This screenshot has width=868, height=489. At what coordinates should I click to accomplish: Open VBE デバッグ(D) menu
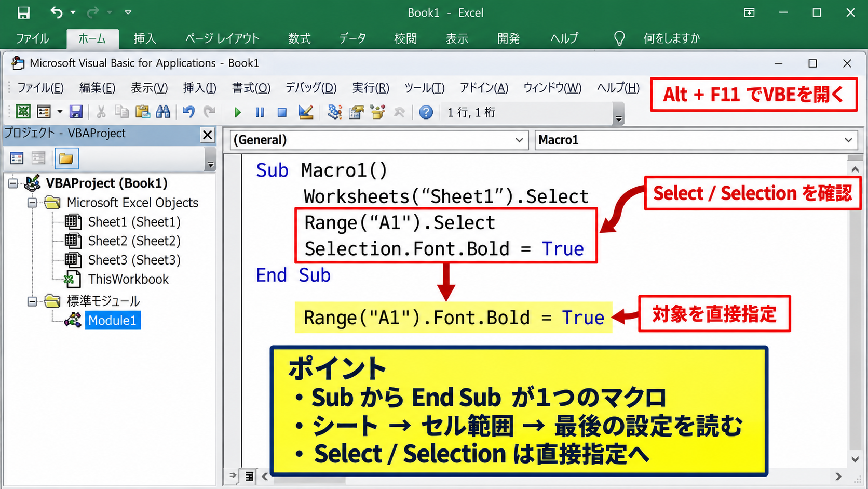click(311, 88)
